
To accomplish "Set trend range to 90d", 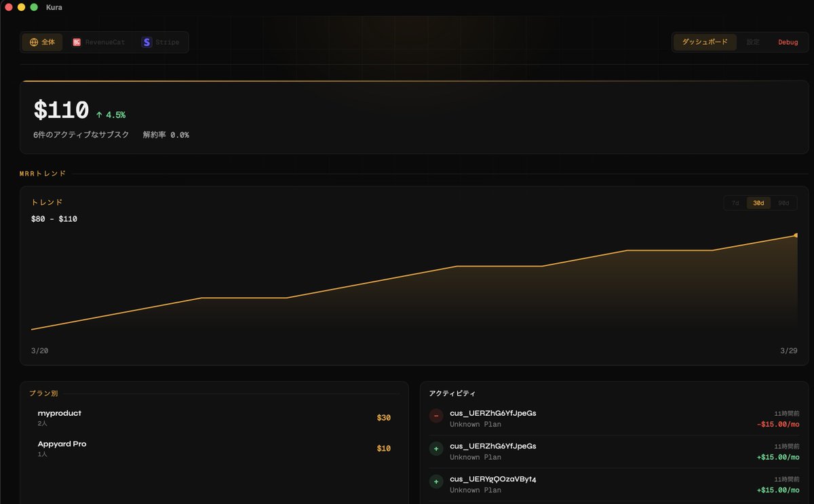I will (x=783, y=203).
